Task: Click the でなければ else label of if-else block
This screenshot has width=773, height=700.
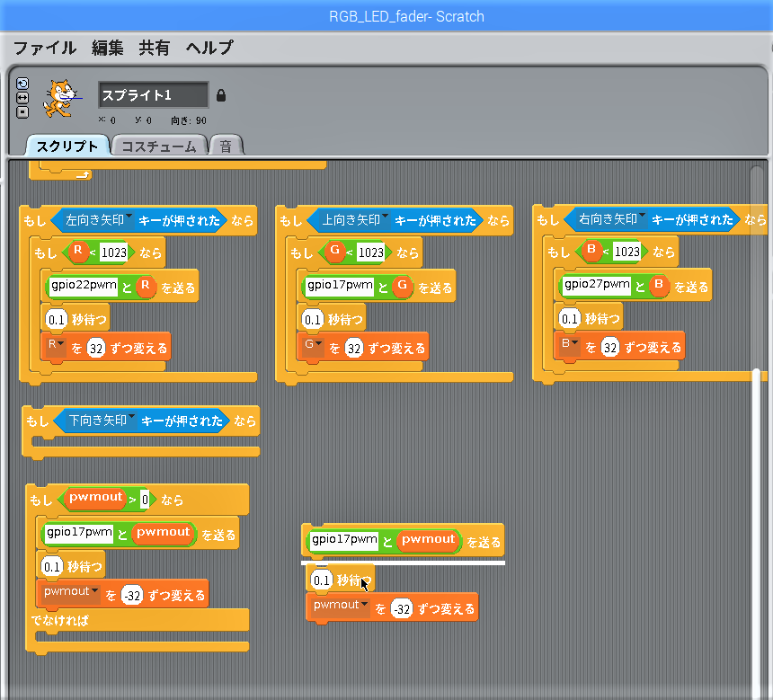Action: pos(59,620)
